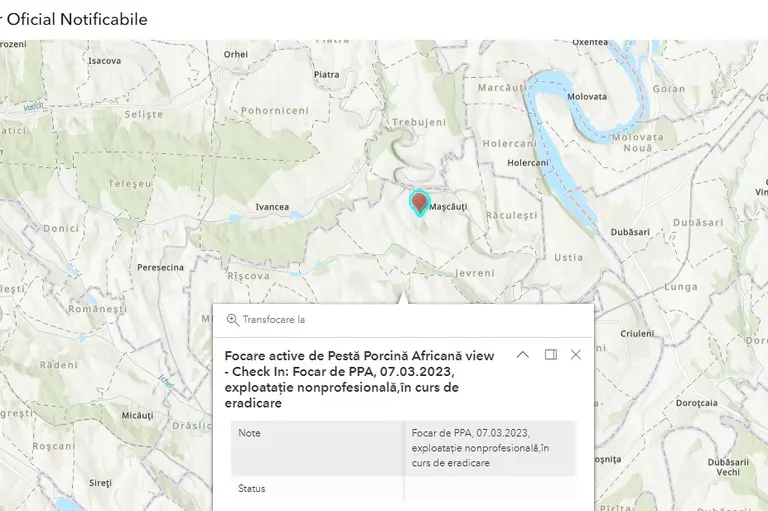The width and height of the screenshot is (768, 511).
Task: Click the Jevreni label on map
Action: [x=475, y=273]
